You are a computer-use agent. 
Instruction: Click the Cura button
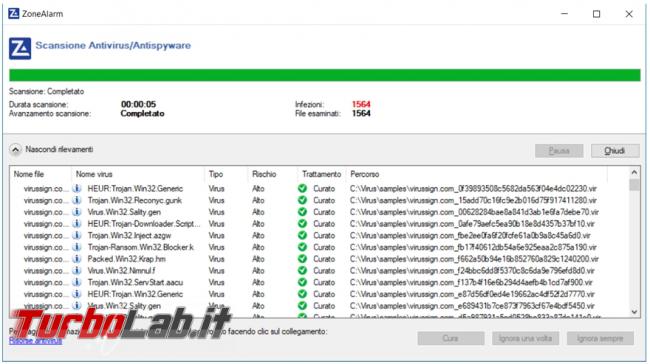450,339
